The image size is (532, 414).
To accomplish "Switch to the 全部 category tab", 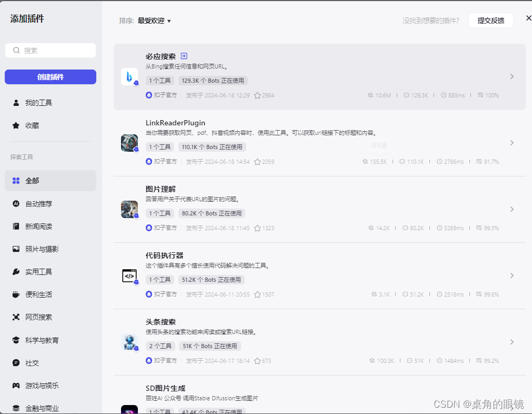I will (31, 181).
